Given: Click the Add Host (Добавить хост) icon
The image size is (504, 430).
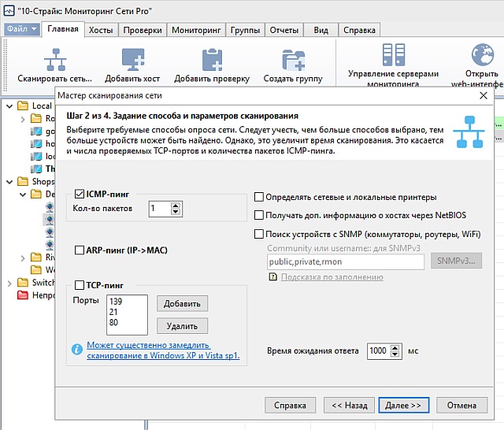Looking at the screenshot, I should pos(133,60).
